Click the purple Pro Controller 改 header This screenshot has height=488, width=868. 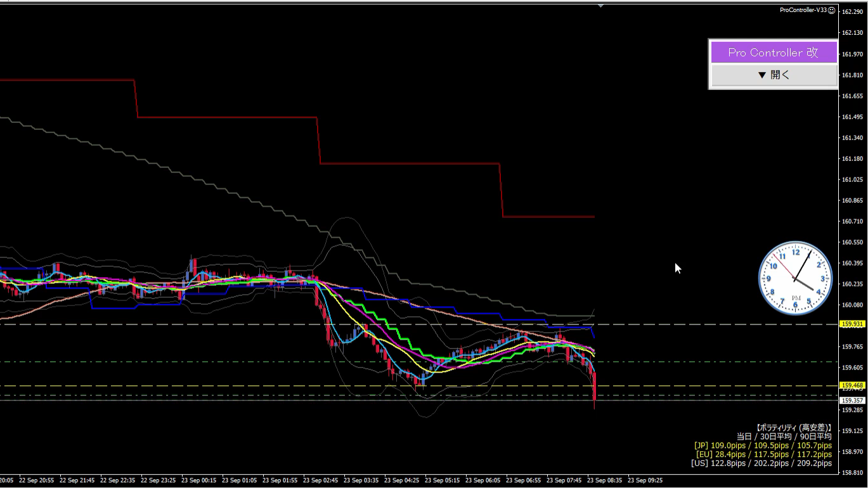[774, 53]
